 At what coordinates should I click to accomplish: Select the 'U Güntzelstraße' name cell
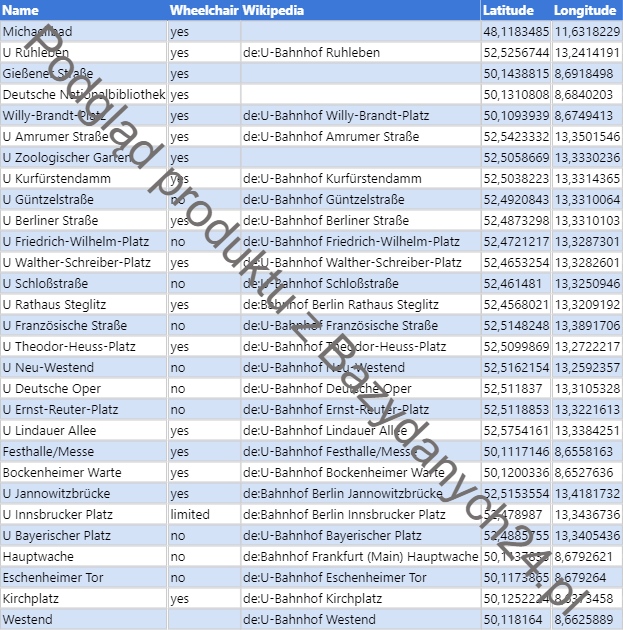[x=84, y=199]
